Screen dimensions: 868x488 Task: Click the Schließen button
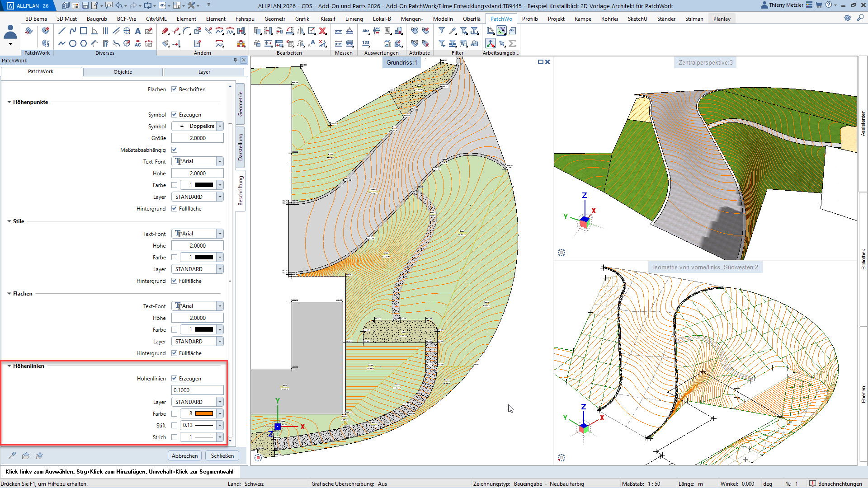222,455
